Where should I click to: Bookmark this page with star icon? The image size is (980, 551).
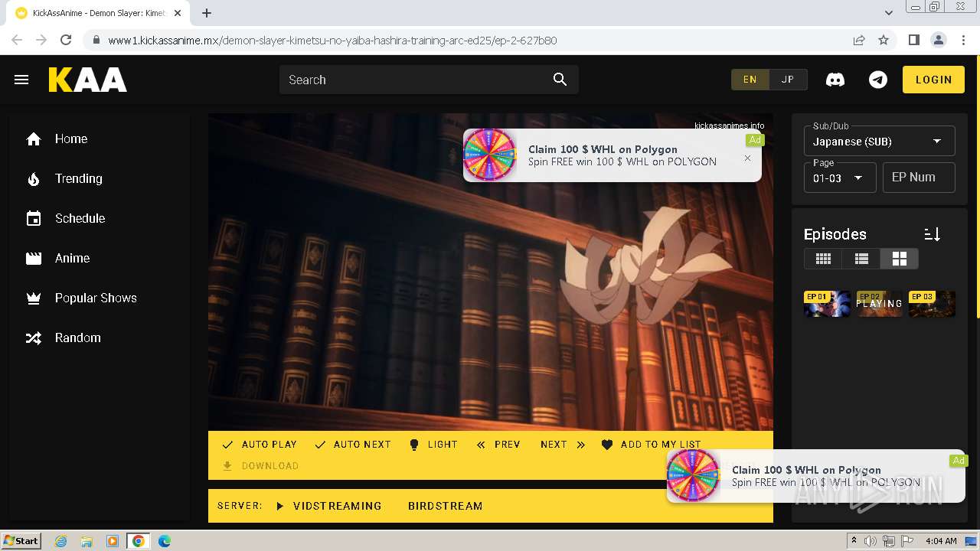tap(884, 40)
